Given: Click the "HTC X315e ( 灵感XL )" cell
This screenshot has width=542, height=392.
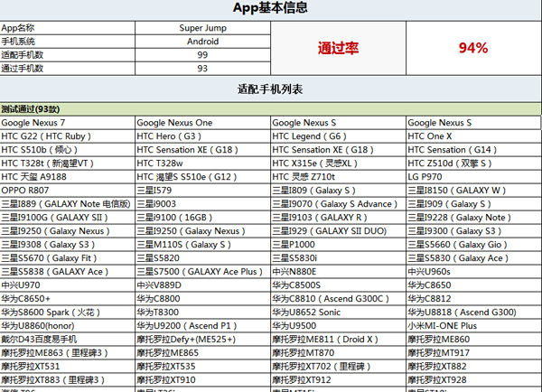Looking at the screenshot, I should tap(338, 163).
